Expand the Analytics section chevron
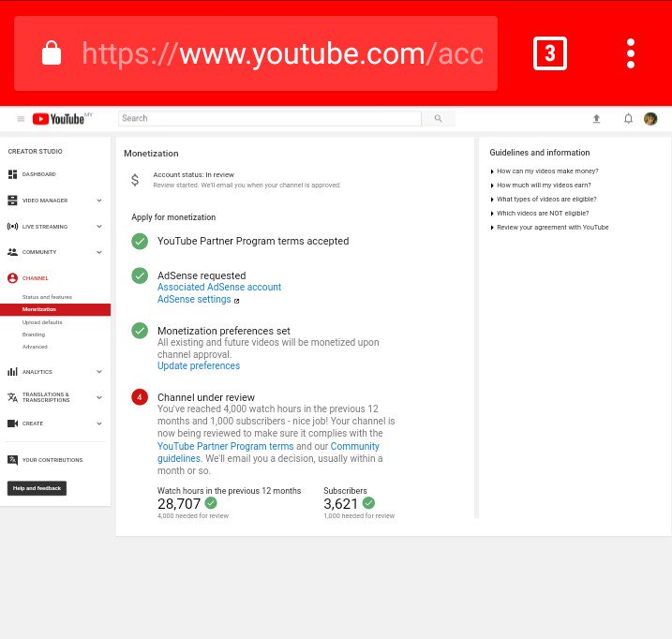 (x=99, y=372)
